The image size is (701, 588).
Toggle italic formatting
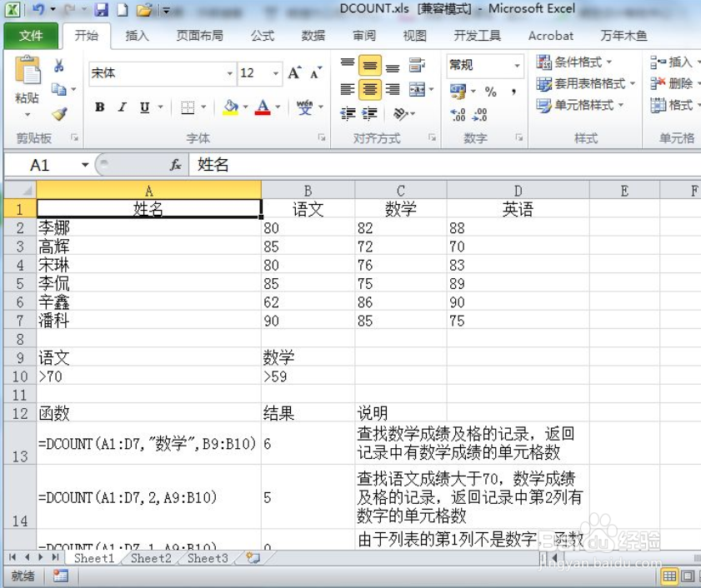coord(120,107)
